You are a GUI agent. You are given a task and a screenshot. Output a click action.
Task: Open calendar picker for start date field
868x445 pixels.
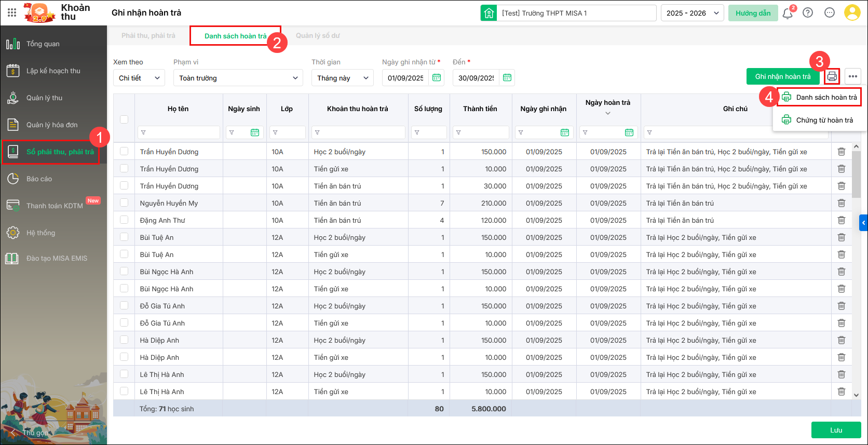[x=437, y=78]
